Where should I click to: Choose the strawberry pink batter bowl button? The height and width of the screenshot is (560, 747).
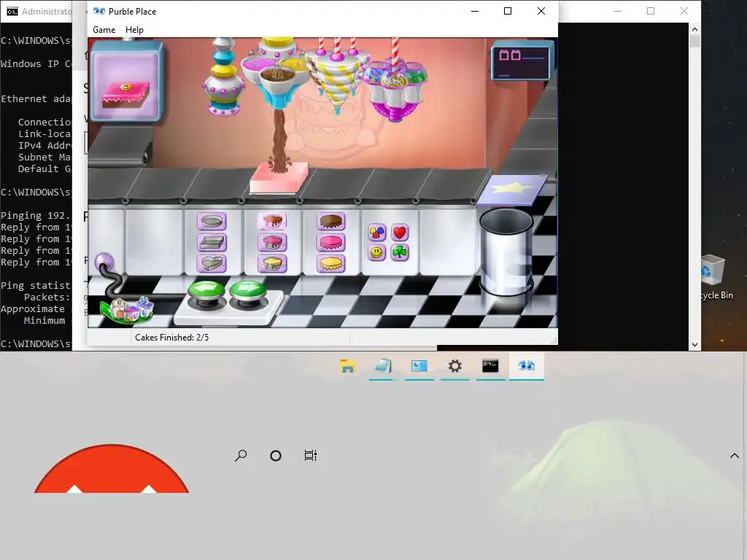(272, 242)
